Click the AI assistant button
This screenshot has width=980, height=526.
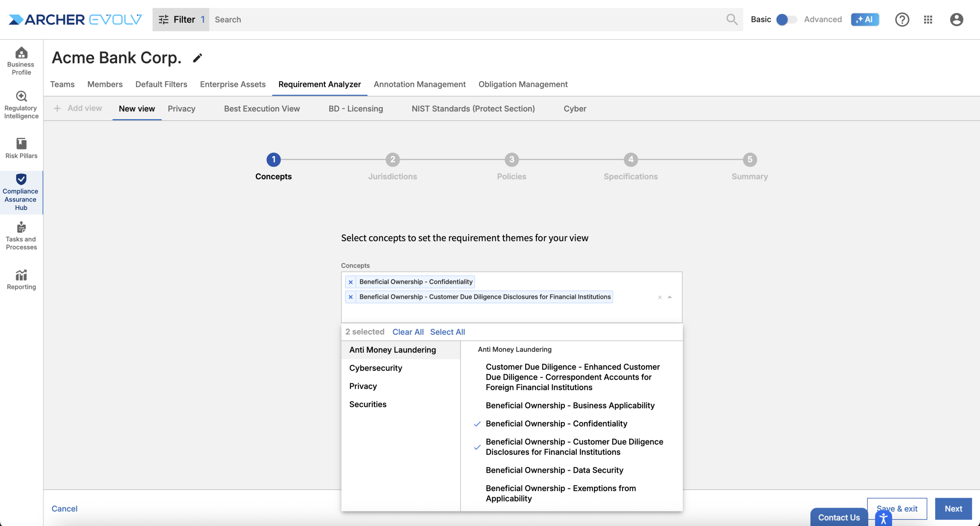point(864,20)
